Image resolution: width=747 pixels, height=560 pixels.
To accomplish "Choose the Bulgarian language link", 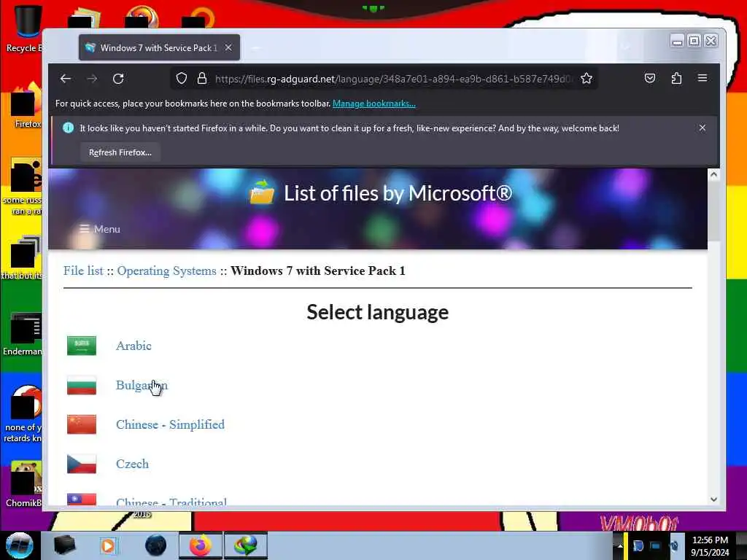I will 142,385.
